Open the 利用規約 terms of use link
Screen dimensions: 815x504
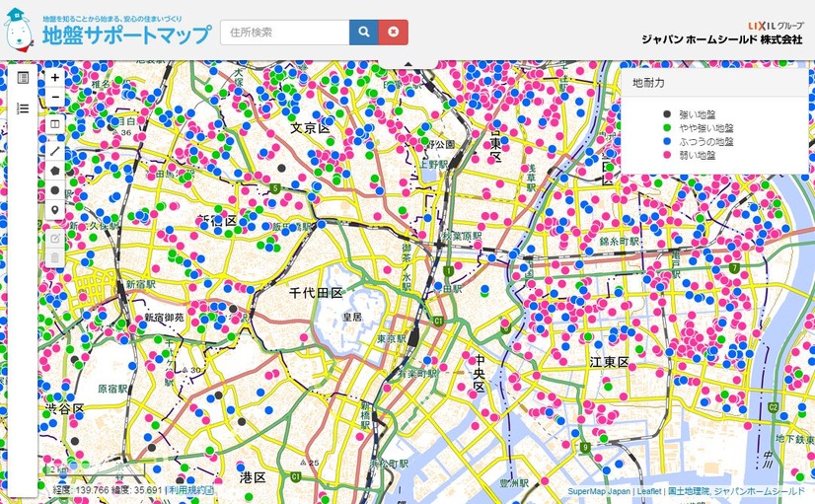tap(190, 489)
